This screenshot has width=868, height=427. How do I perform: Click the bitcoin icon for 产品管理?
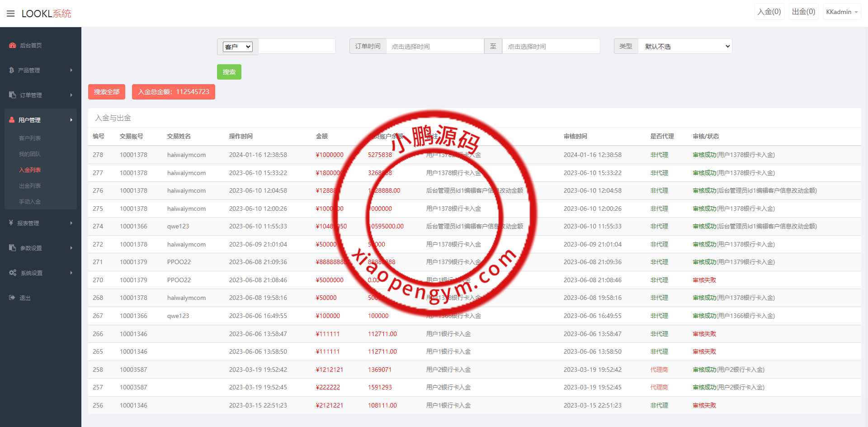[x=12, y=70]
